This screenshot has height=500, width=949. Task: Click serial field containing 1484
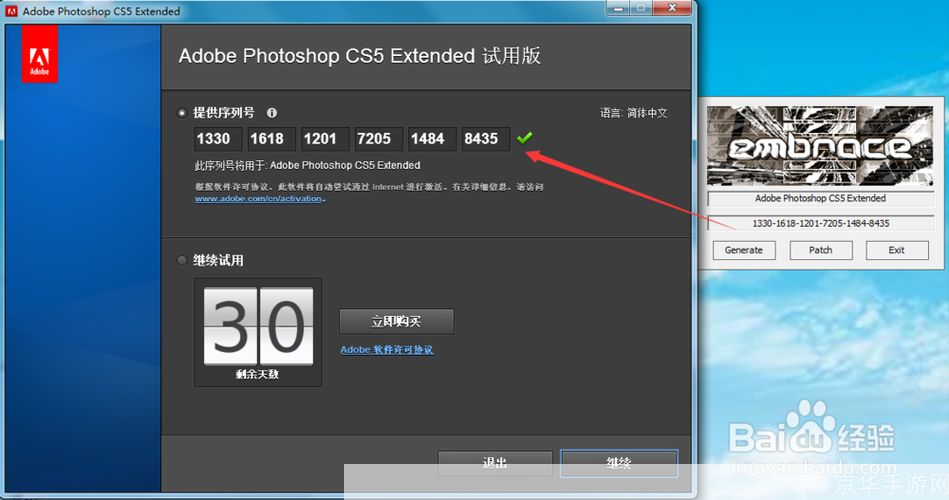[432, 139]
